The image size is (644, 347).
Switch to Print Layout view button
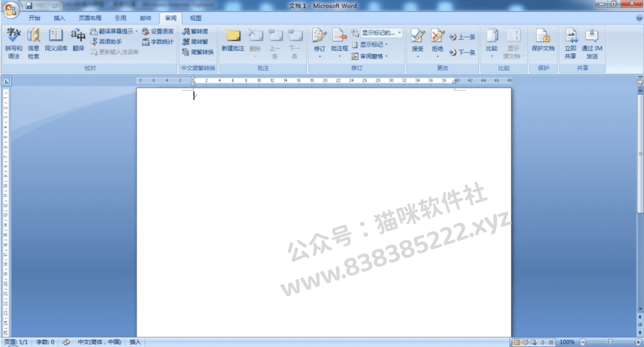coord(516,342)
